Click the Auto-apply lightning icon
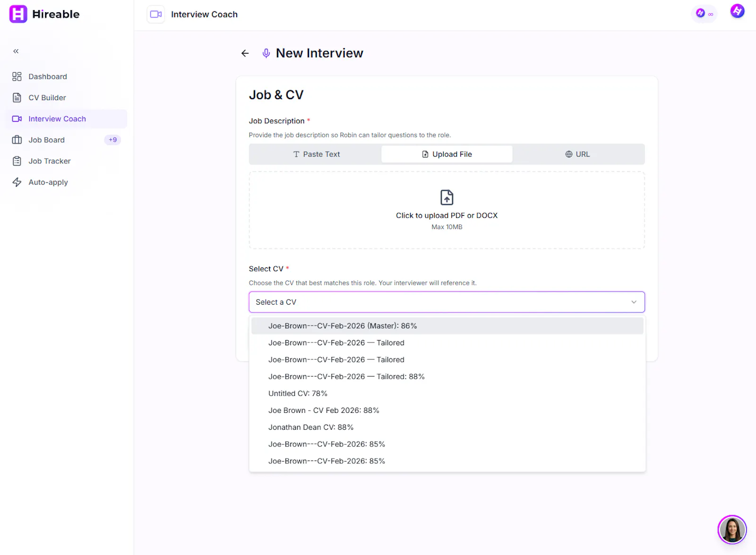Screen dimensions: 756x555 coord(17,182)
